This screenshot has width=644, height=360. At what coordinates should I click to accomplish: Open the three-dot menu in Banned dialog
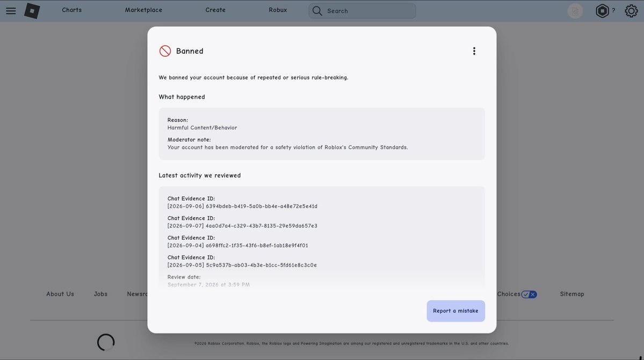point(474,51)
